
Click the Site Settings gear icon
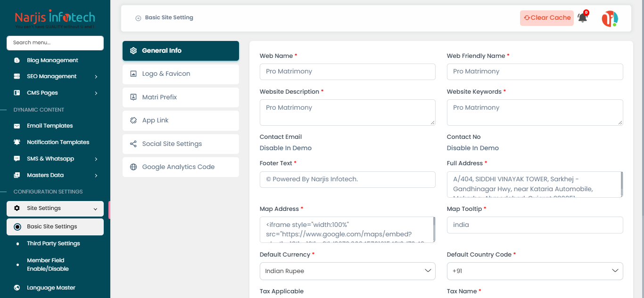pos(17,208)
